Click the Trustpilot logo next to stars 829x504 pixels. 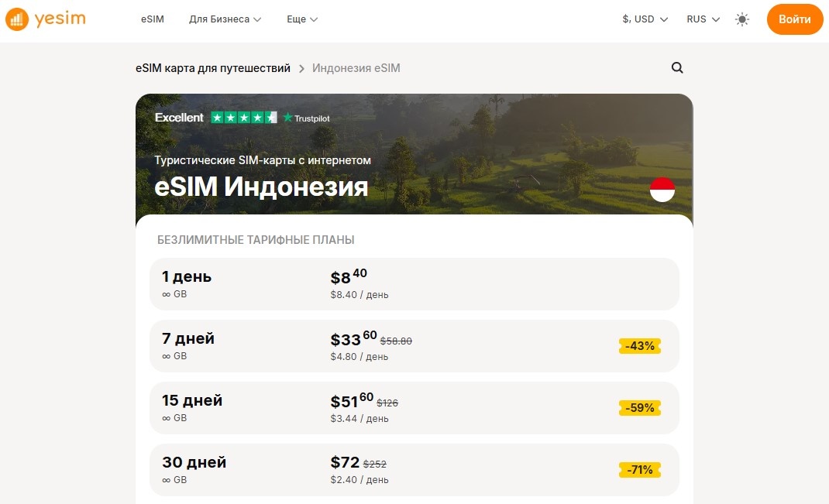click(308, 117)
